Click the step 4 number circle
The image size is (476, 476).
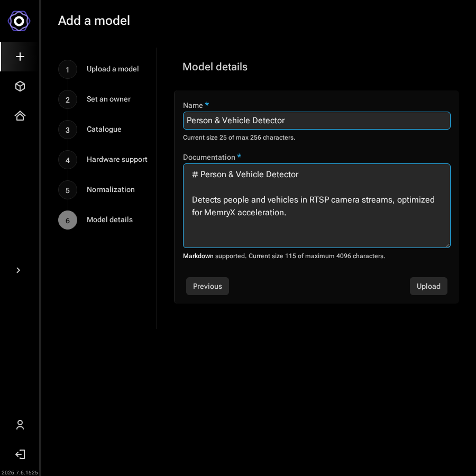[68, 160]
